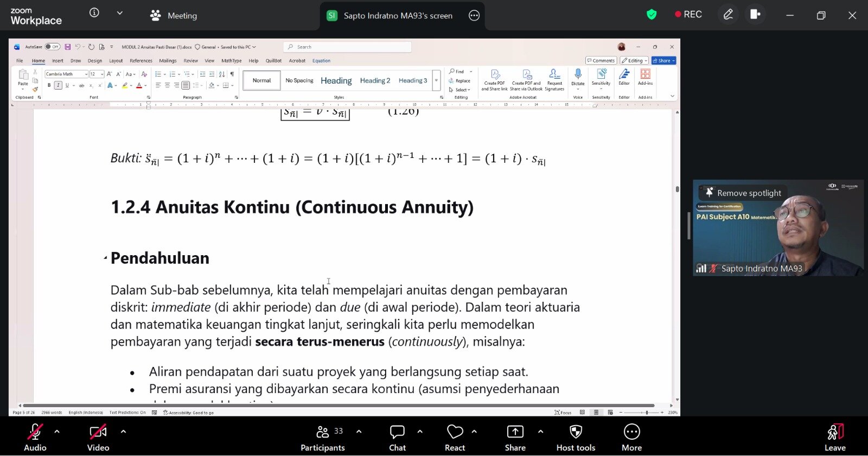This screenshot has height=456, width=868.
Task: Expand Zoom audio options arrow
Action: pyautogui.click(x=57, y=432)
